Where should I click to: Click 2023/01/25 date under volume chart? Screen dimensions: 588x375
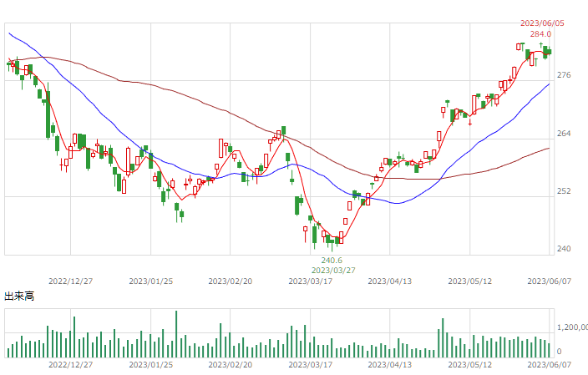coord(150,364)
